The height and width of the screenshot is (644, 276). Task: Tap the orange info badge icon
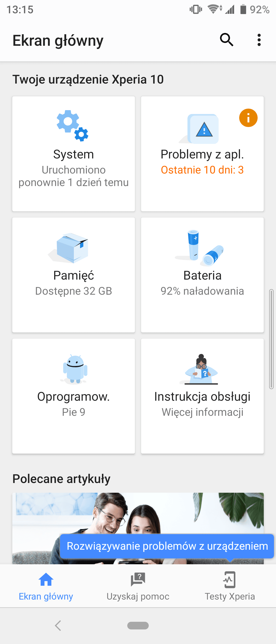point(248,118)
